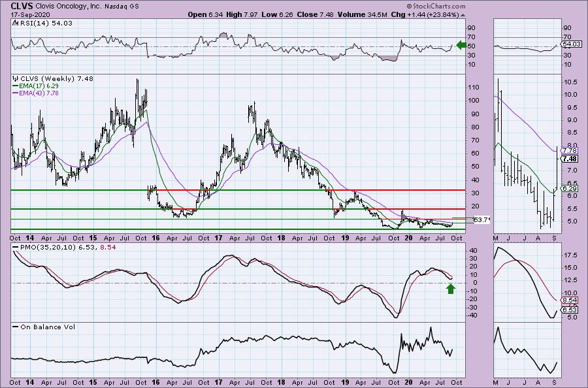
Task: Click the On Balance Vol legend label
Action: pyautogui.click(x=48, y=327)
